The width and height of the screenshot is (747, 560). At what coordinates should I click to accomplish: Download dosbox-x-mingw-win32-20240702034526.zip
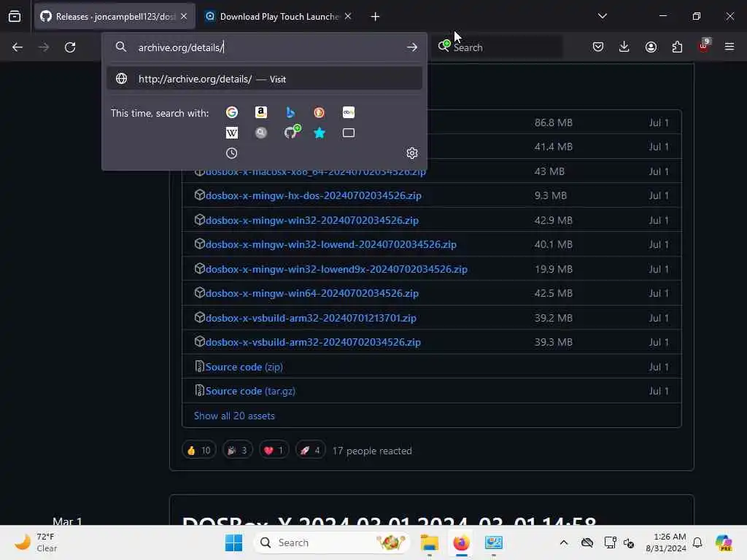click(x=312, y=220)
